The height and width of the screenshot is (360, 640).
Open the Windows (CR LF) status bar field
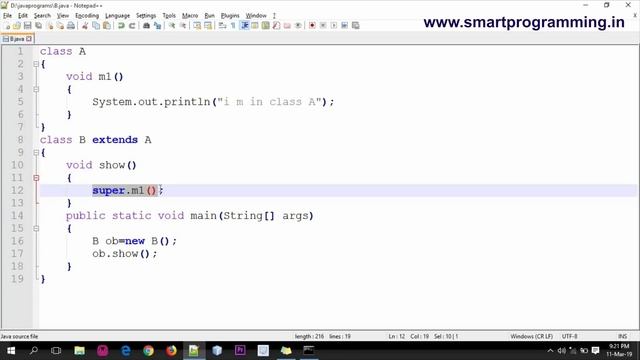click(531, 336)
